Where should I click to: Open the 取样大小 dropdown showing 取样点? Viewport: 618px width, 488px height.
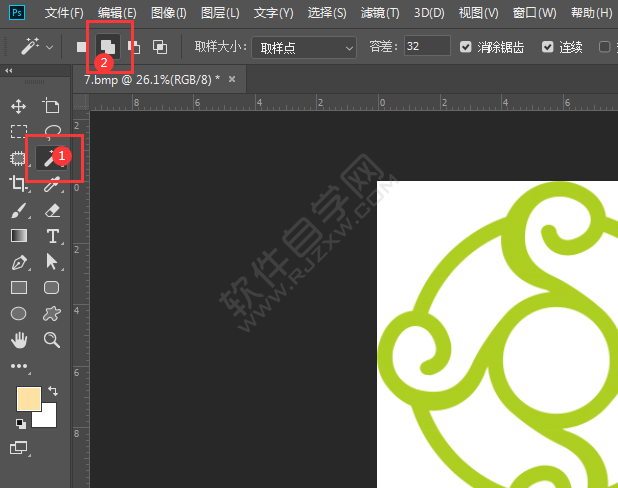click(304, 48)
